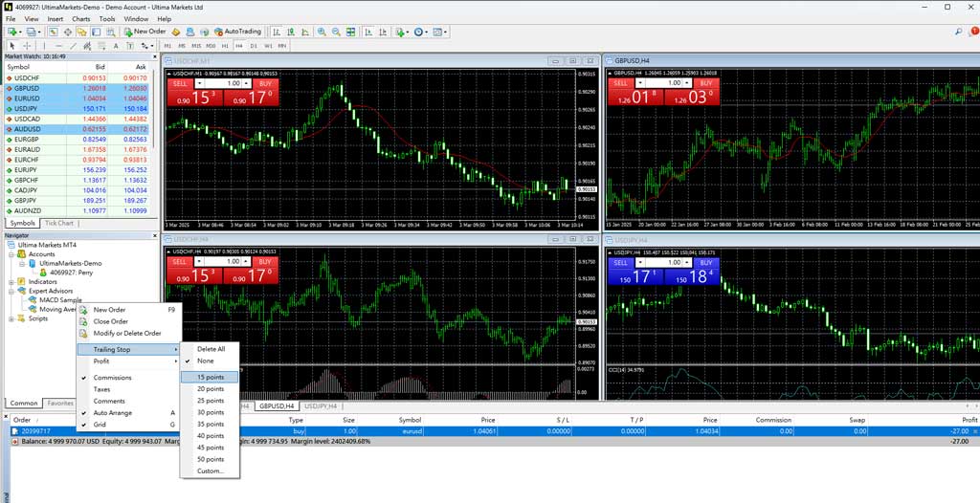Switch to candlestick chart display icon
The width and height of the screenshot is (980, 503).
click(291, 32)
